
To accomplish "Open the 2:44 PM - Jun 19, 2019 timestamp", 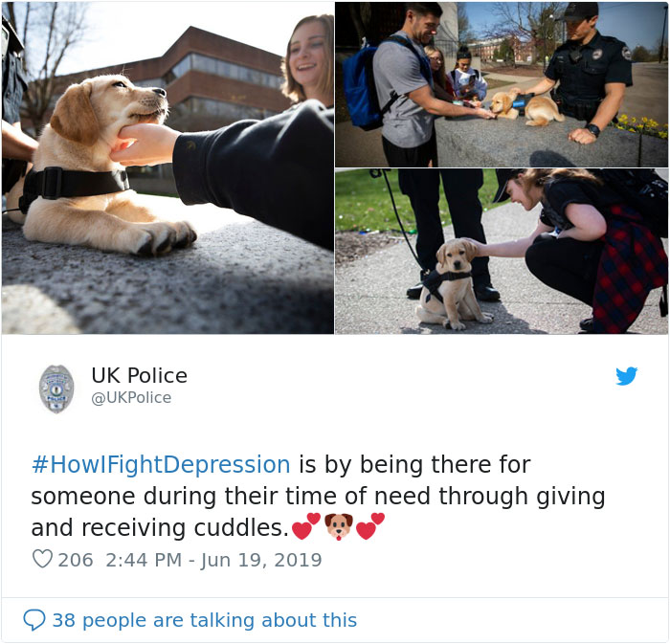I will point(213,560).
